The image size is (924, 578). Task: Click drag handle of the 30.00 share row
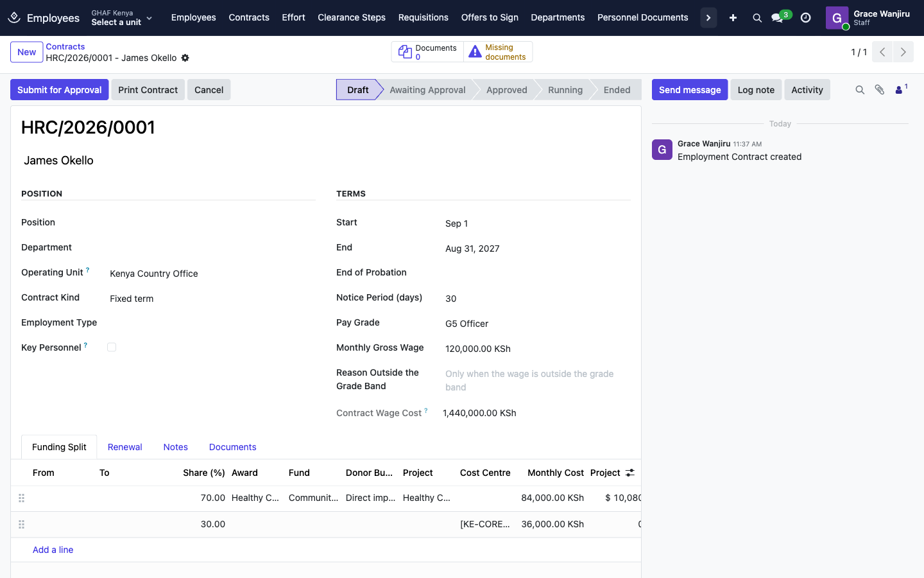[x=21, y=525]
